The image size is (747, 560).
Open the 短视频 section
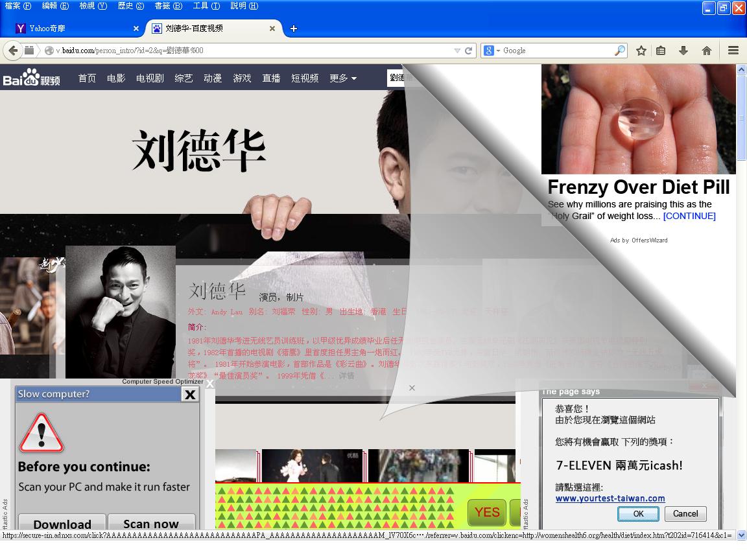point(305,78)
